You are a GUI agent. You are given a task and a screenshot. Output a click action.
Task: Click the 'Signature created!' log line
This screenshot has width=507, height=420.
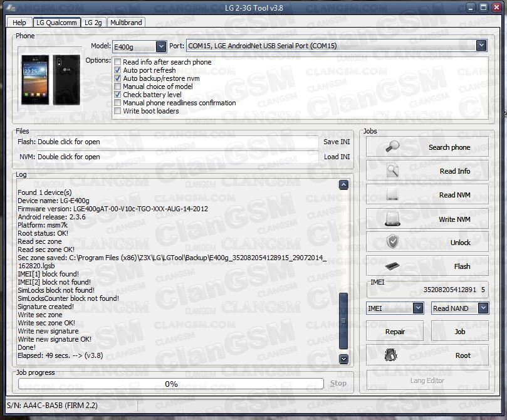46,307
